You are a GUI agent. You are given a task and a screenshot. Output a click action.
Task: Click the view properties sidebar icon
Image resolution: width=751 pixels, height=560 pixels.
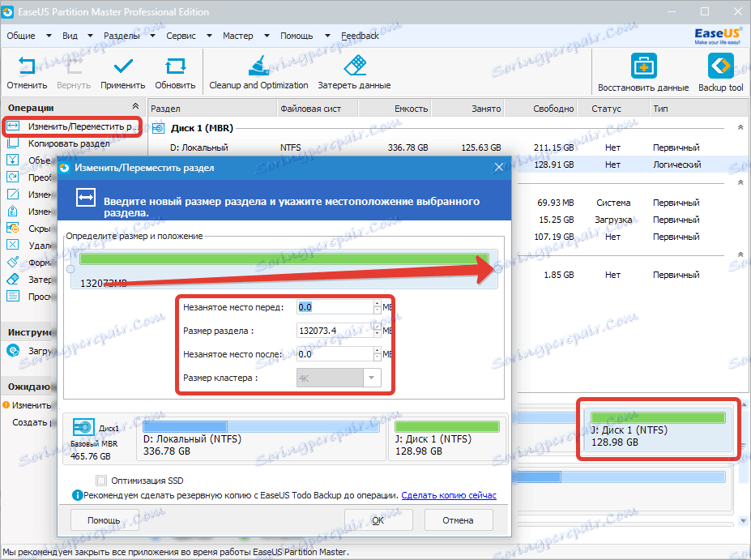(x=13, y=296)
